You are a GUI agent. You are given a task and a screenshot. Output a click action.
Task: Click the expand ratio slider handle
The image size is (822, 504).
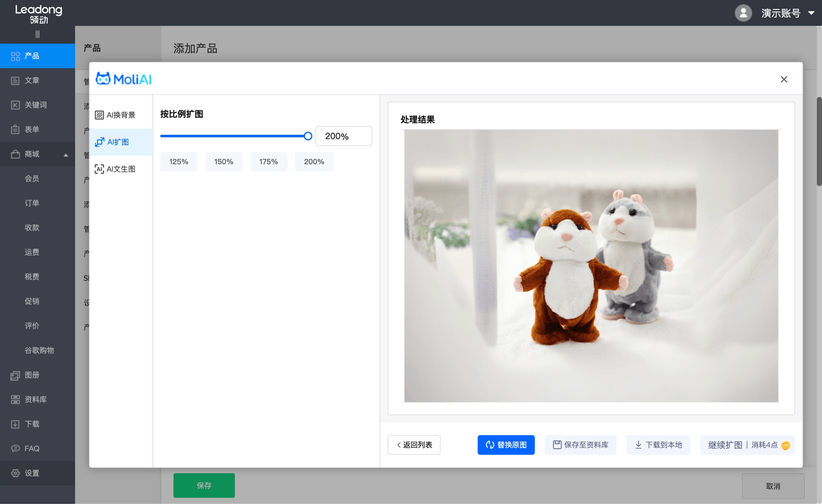pyautogui.click(x=308, y=136)
